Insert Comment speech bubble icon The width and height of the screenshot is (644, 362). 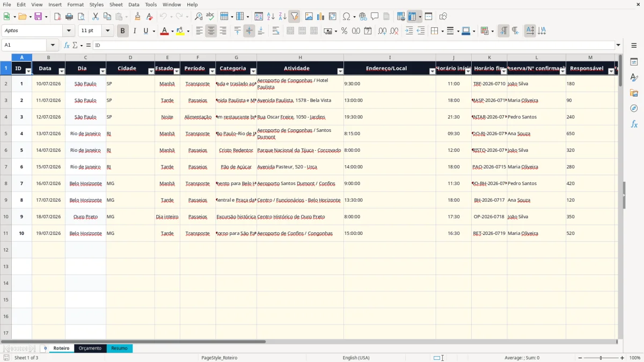(375, 17)
